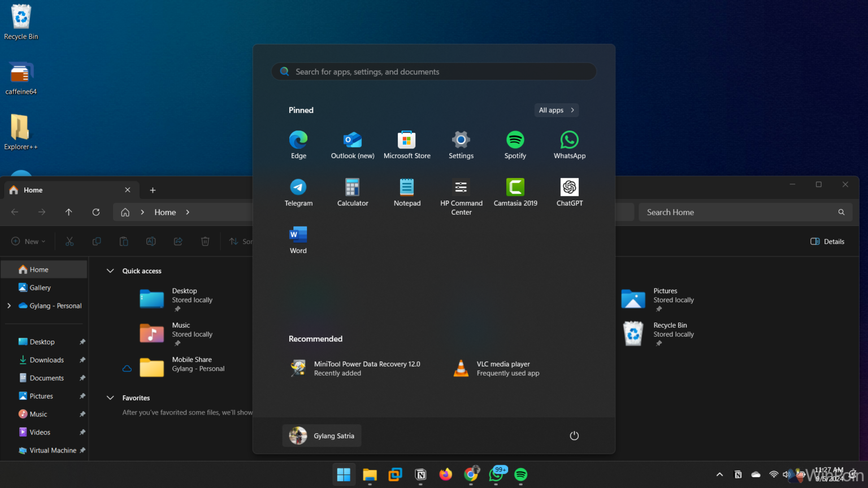Open OneDrive from the system tray
The width and height of the screenshot is (868, 488).
click(756, 474)
